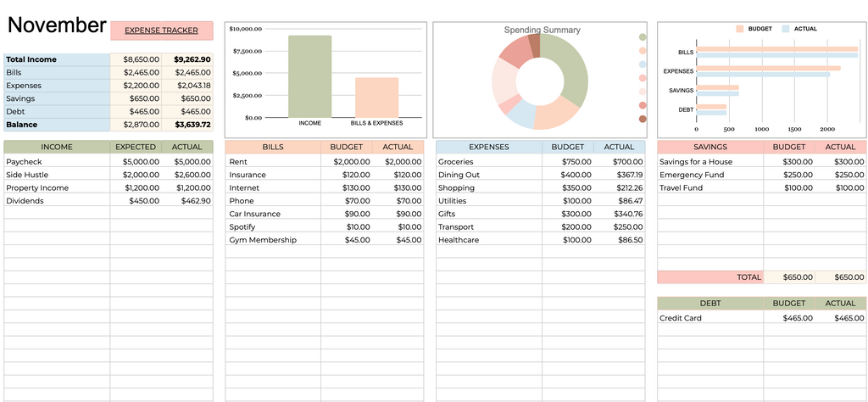
Task: Click the Gifts expense label
Action: point(447,214)
